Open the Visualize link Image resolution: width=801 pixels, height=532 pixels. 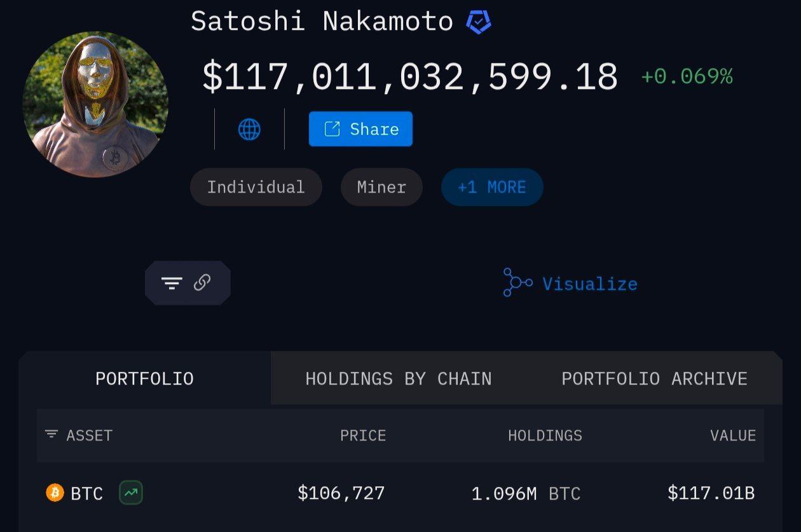coord(589,283)
